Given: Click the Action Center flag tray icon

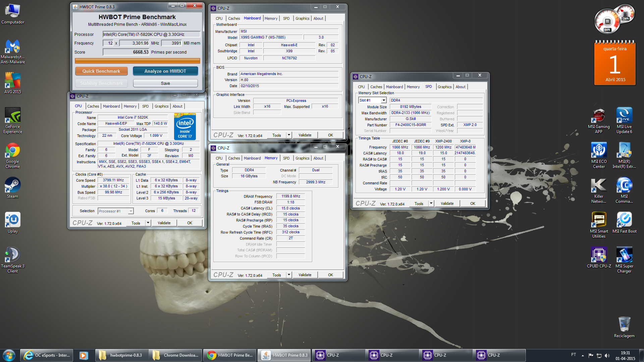Looking at the screenshot, I should point(591,355).
